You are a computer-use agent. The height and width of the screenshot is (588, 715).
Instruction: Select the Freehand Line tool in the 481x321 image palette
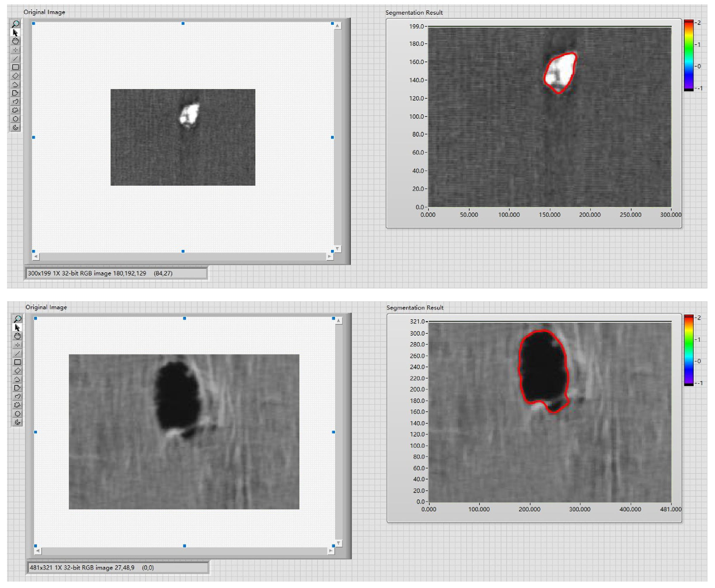18,397
